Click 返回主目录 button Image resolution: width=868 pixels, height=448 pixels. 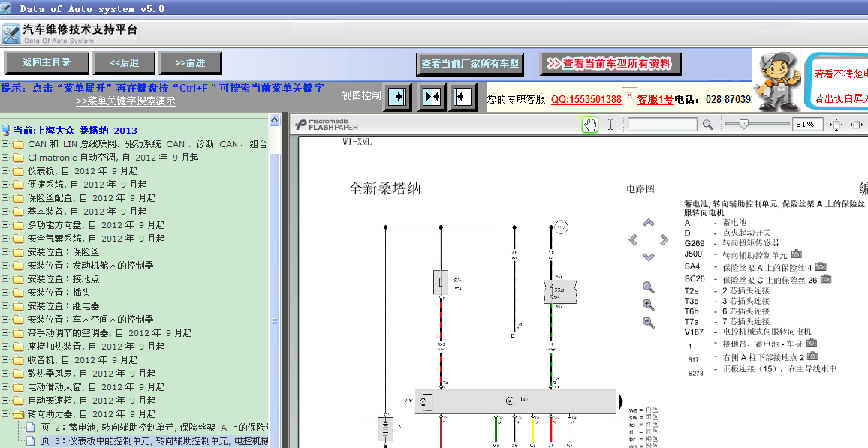[x=47, y=62]
